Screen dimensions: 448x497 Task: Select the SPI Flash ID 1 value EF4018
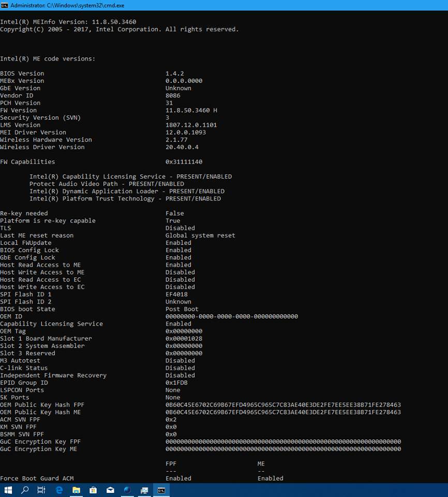176,295
